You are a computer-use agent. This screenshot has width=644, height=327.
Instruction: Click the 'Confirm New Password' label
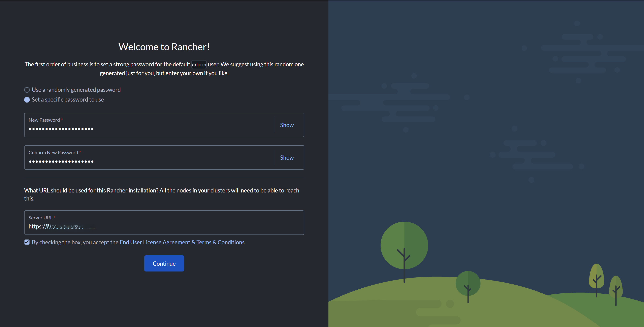[53, 153]
